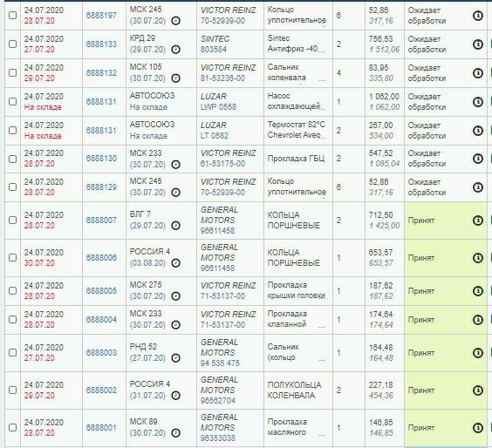Tick checkbox for order 6888004

(12, 320)
